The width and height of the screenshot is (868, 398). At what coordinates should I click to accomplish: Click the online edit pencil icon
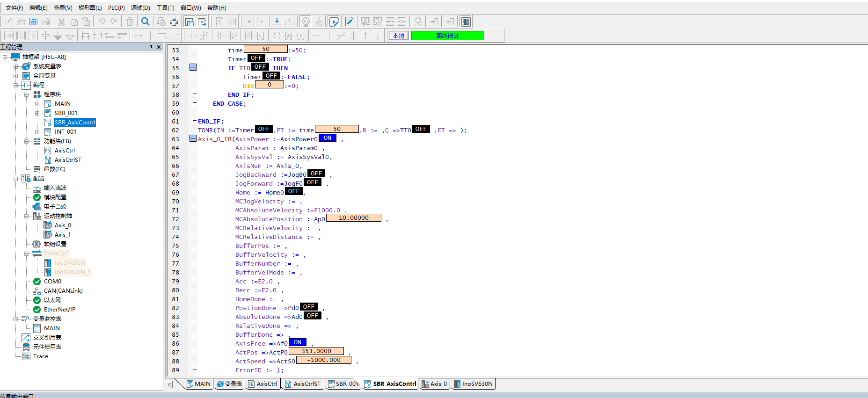(349, 22)
